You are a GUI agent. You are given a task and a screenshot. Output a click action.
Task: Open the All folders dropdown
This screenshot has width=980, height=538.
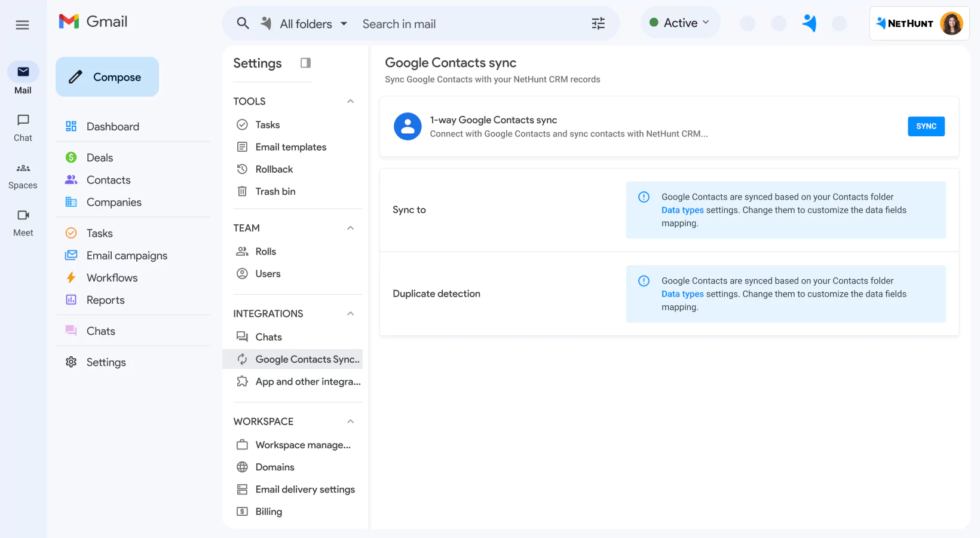(x=304, y=23)
